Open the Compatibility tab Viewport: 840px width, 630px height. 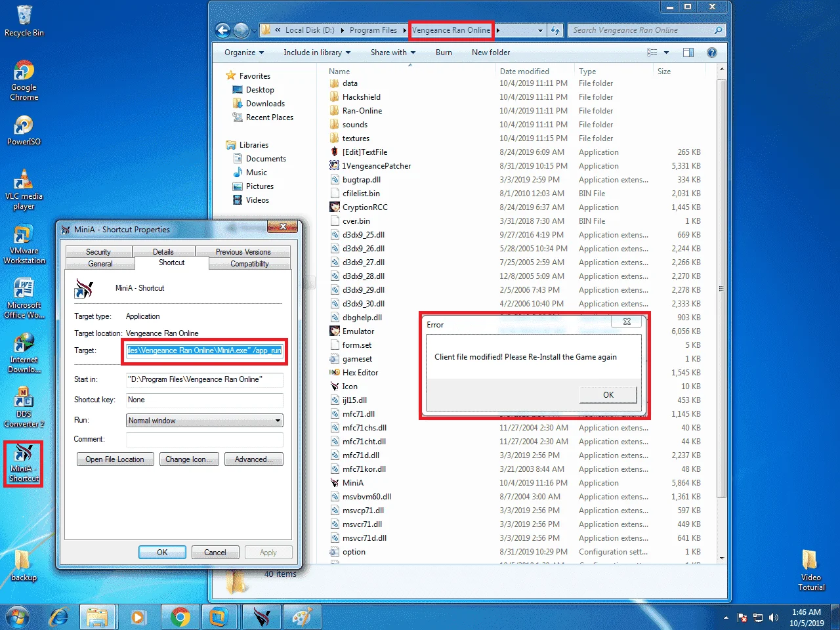249,264
